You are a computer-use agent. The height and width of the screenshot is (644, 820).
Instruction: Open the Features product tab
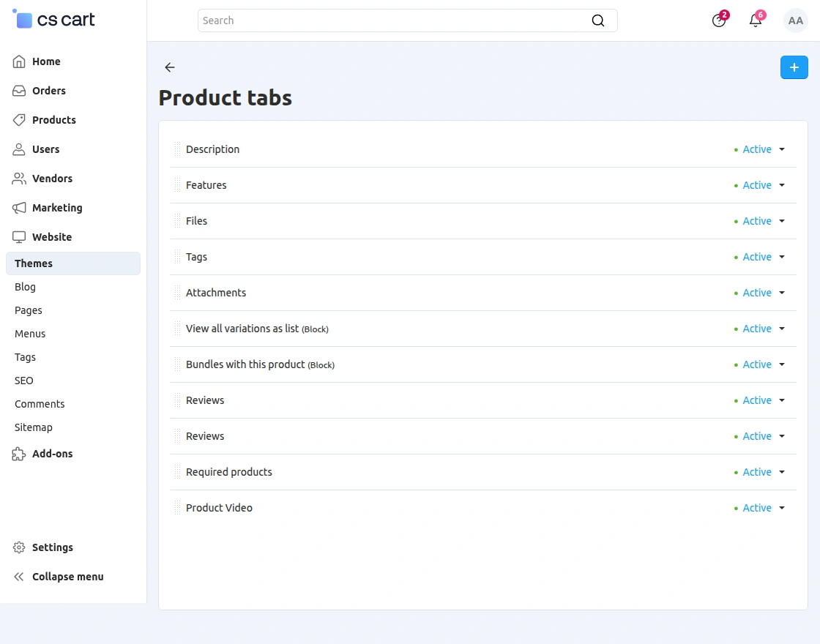206,185
